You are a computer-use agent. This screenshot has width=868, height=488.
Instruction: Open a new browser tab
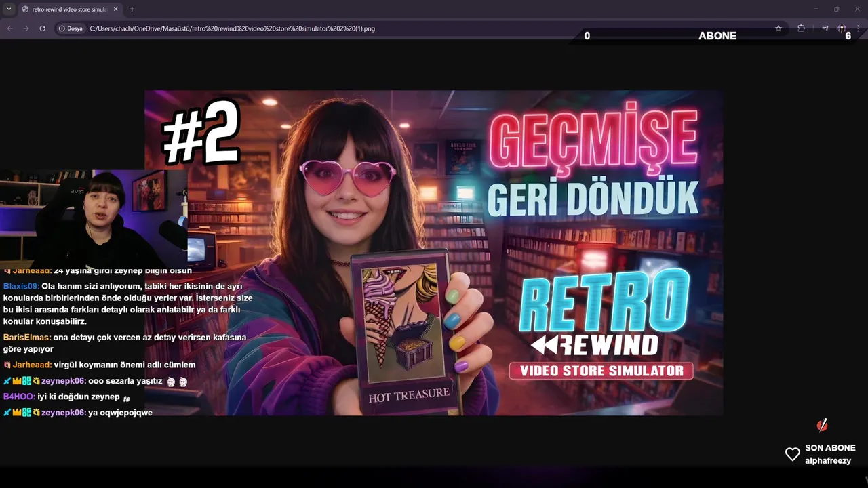tap(132, 9)
